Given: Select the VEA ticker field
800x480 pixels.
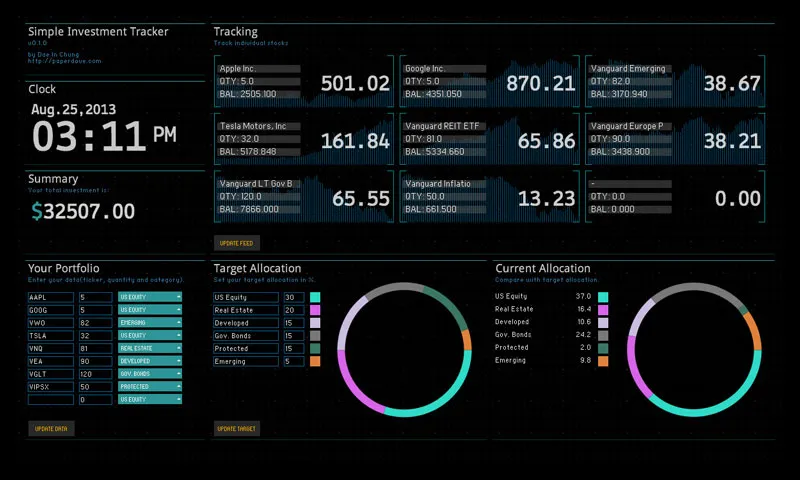Looking at the screenshot, I should [x=51, y=361].
